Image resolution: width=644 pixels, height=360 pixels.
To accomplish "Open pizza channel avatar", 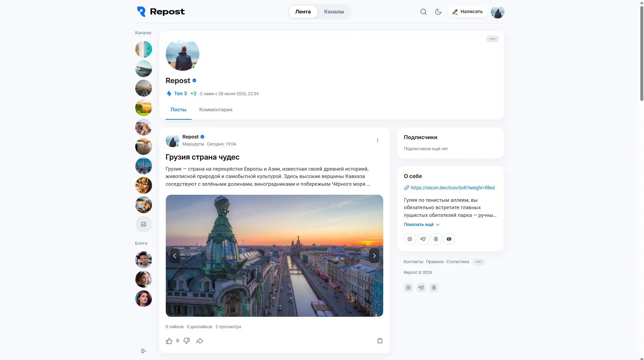I will click(x=143, y=185).
